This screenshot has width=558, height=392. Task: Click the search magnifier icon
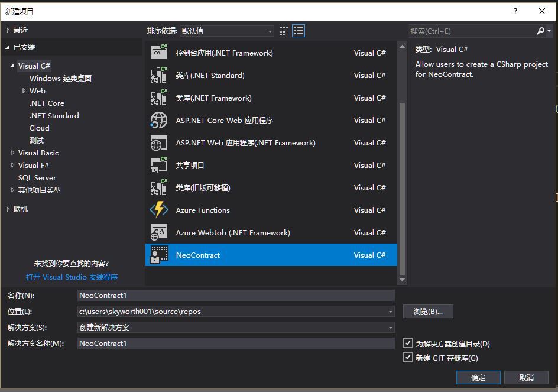click(540, 31)
